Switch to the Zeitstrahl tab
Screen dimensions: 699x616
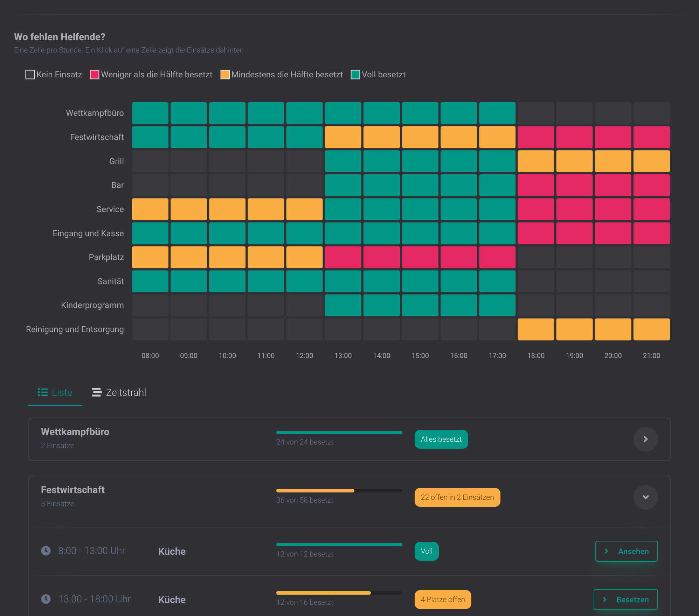tap(119, 393)
